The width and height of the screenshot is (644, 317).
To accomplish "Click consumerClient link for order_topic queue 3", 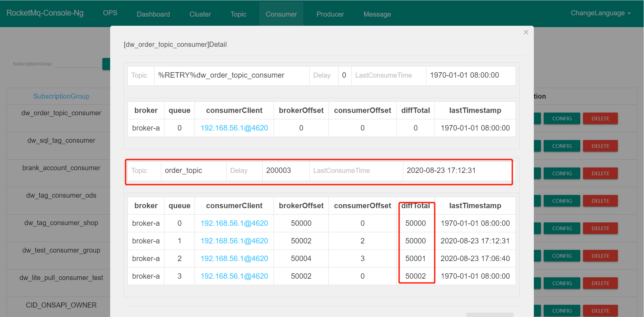I will point(234,276).
